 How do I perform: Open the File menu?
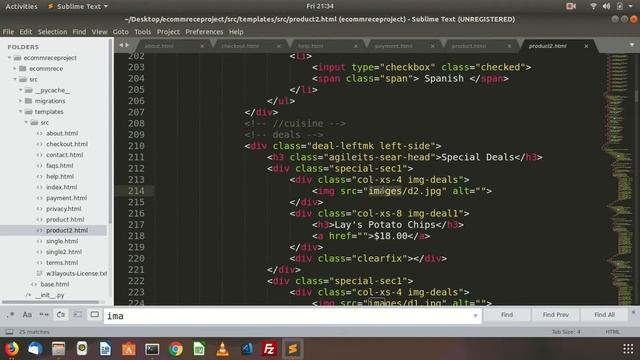coord(8,32)
